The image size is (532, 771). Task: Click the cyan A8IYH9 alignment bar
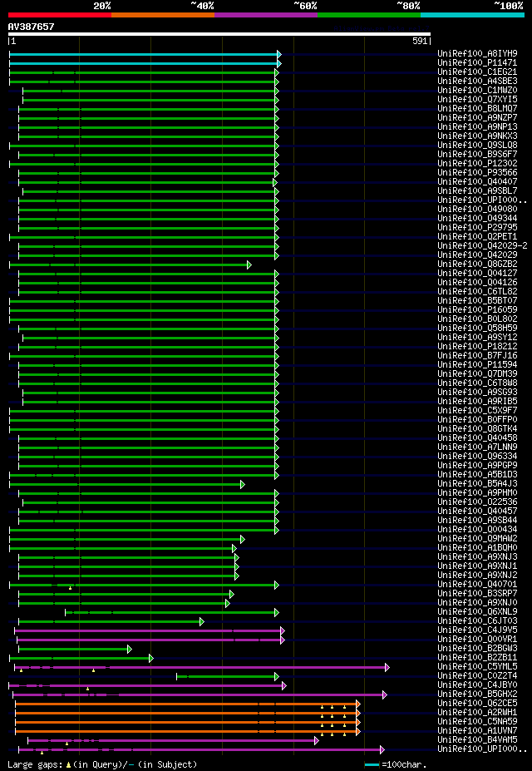tap(144, 54)
